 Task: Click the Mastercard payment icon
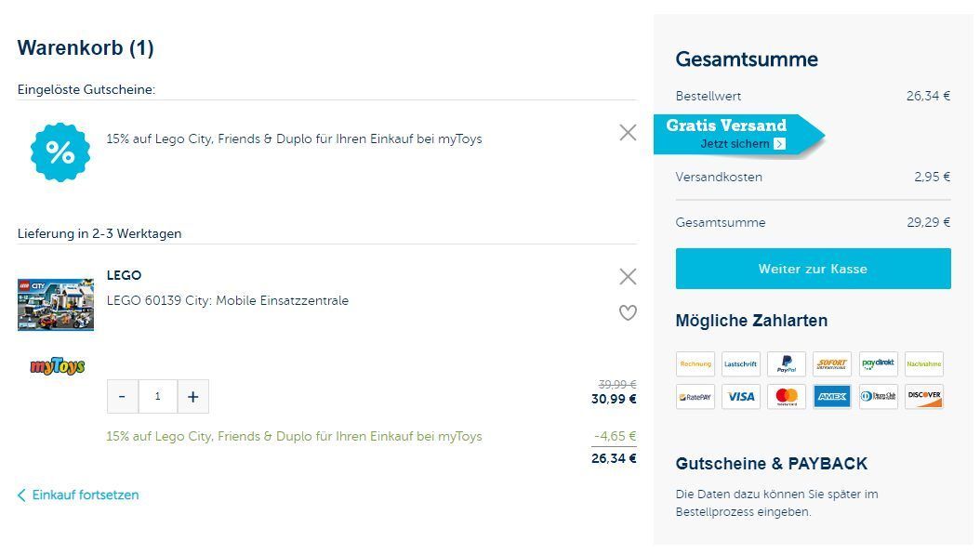(787, 397)
